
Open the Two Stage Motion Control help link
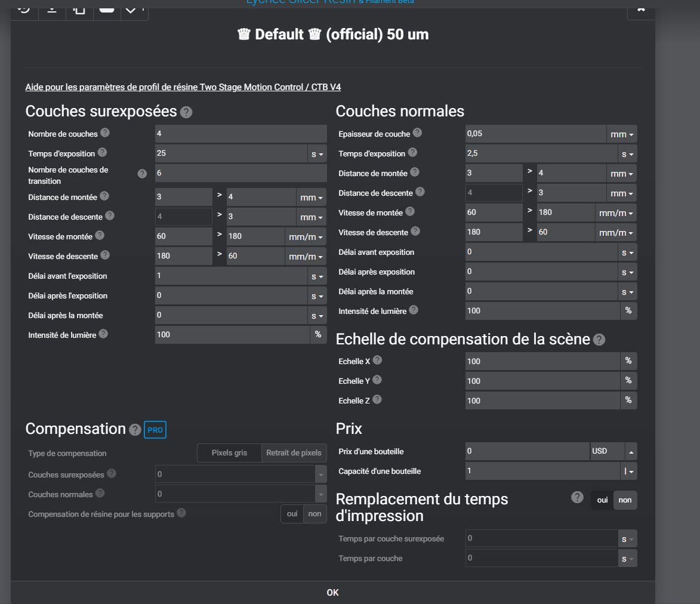click(x=183, y=87)
